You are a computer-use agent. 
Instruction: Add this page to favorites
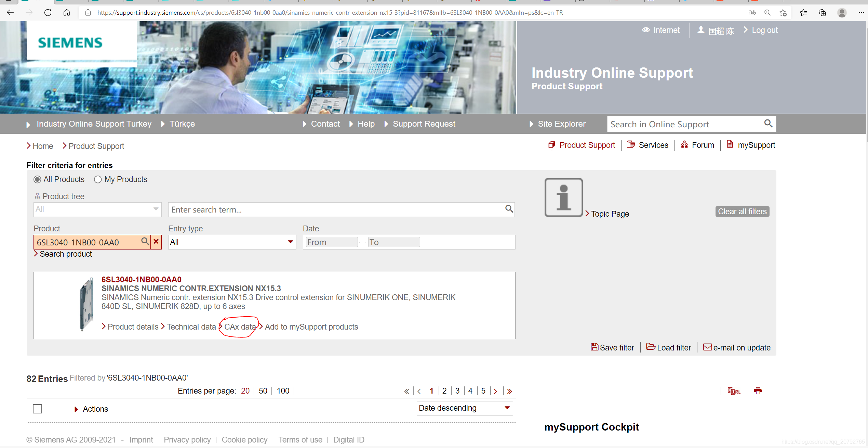pos(783,13)
